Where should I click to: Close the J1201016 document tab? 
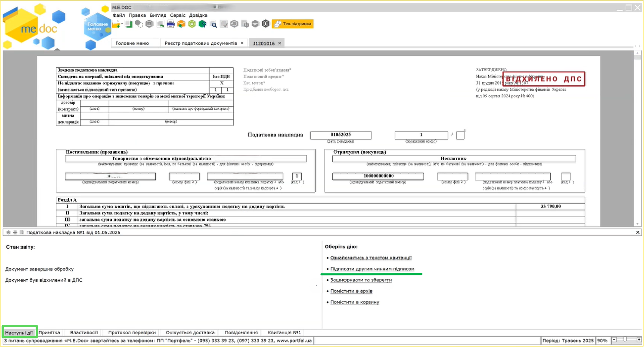pos(279,43)
